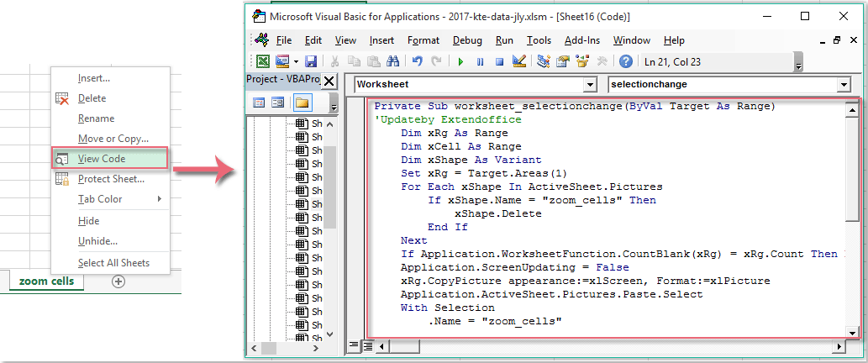Click the Reset (stop) toolbar icon
The width and height of the screenshot is (868, 363).
[499, 61]
